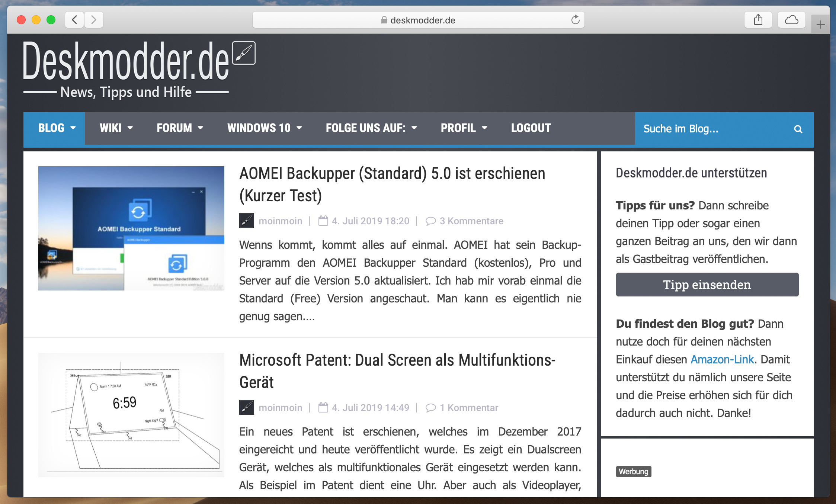
Task: Click the Deskmodder.de site logo
Action: (126, 61)
